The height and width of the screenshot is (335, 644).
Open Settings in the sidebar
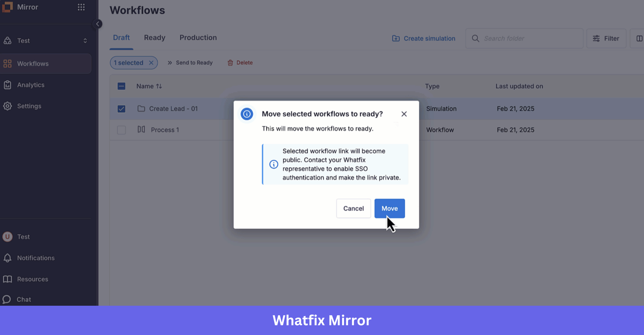point(29,106)
